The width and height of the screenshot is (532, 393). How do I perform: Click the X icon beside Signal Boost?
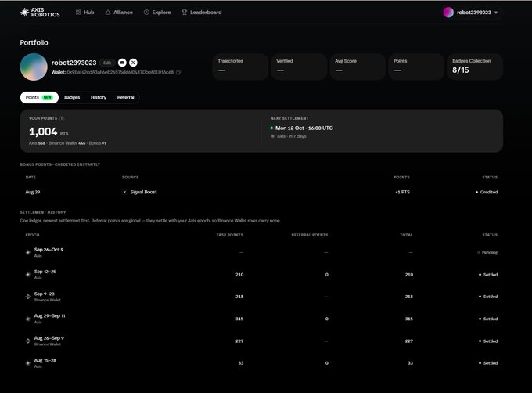point(124,192)
